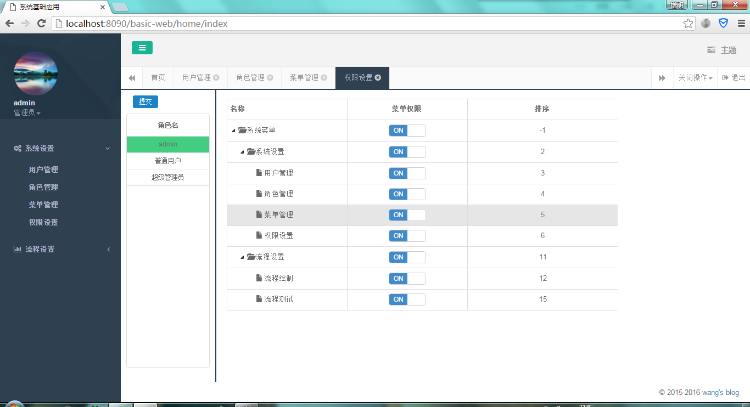Click the file icon of tree row 流程控制
This screenshot has width=750, height=407.
(259, 278)
